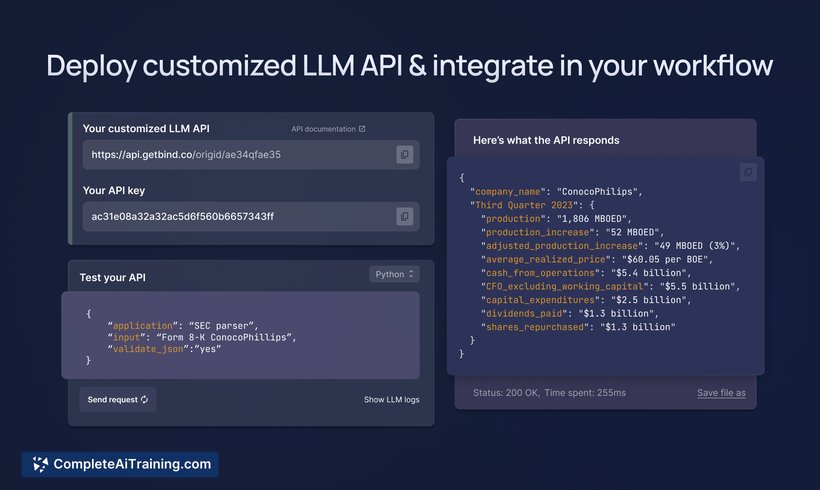
Task: Click the "capital_expenditures" line
Action: pyautogui.click(x=586, y=300)
